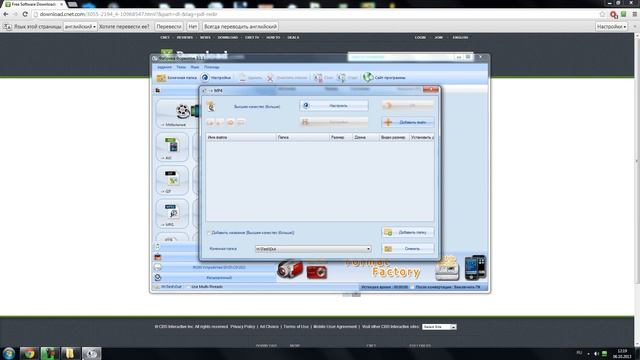Open the page language dropdown 'английский'
Screen dimensions: 640x360
point(80,27)
